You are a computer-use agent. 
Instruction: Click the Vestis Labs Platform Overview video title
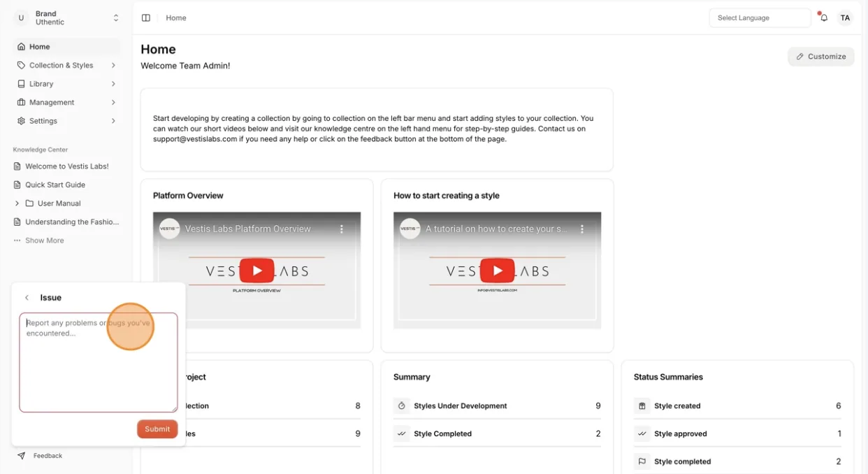(248, 229)
